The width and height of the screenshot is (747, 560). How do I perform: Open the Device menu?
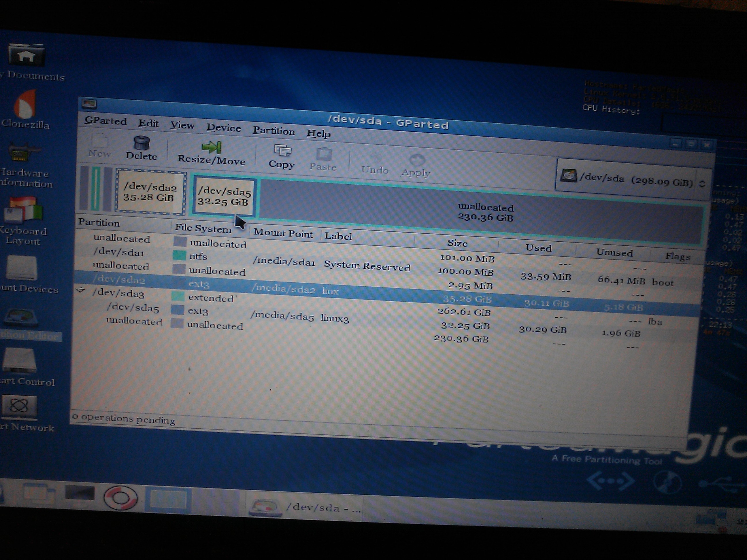224,128
